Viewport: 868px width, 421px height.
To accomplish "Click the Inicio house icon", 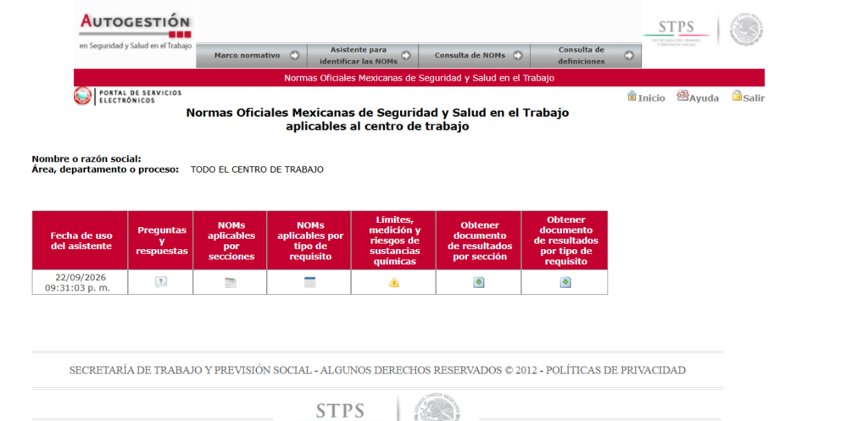I will tap(632, 96).
